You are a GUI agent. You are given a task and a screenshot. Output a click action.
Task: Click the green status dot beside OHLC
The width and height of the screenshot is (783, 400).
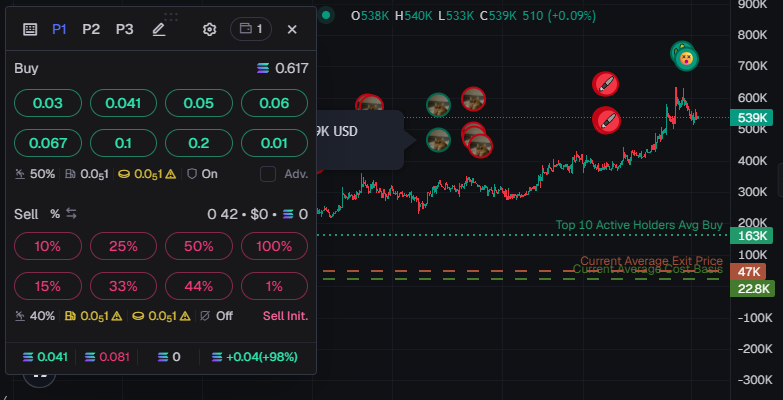pyautogui.click(x=326, y=15)
